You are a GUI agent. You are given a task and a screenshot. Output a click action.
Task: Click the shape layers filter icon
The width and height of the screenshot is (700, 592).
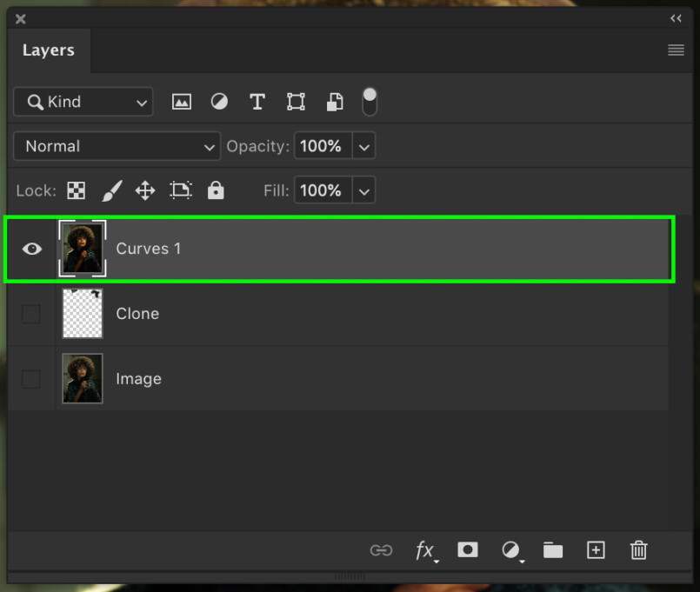pyautogui.click(x=296, y=102)
